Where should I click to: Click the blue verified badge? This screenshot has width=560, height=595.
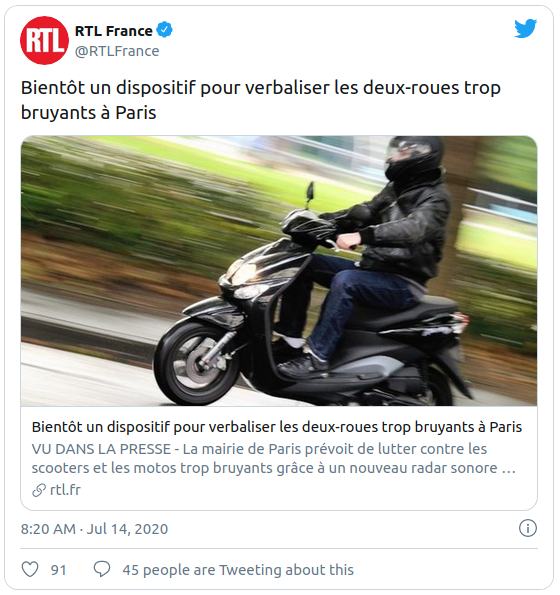pyautogui.click(x=165, y=30)
